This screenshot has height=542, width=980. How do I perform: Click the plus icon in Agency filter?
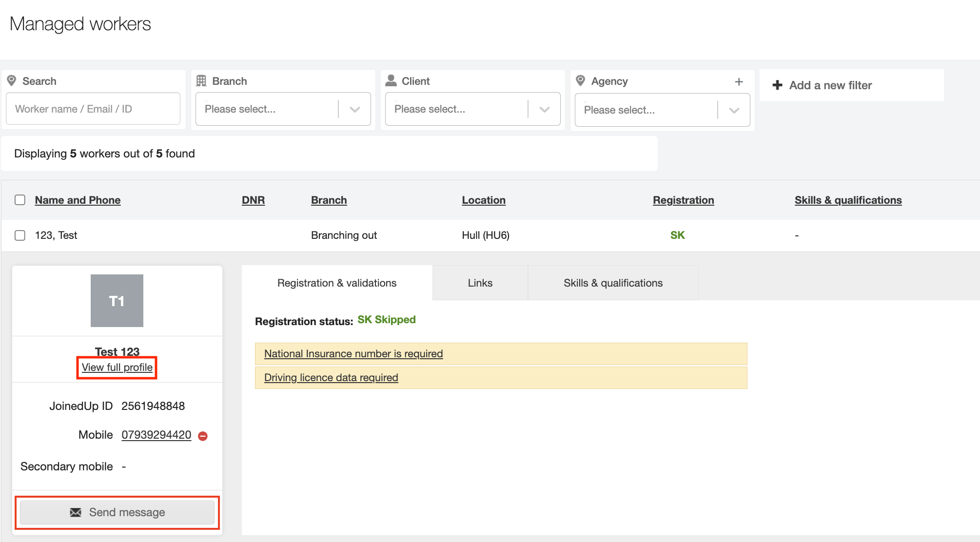pos(739,82)
